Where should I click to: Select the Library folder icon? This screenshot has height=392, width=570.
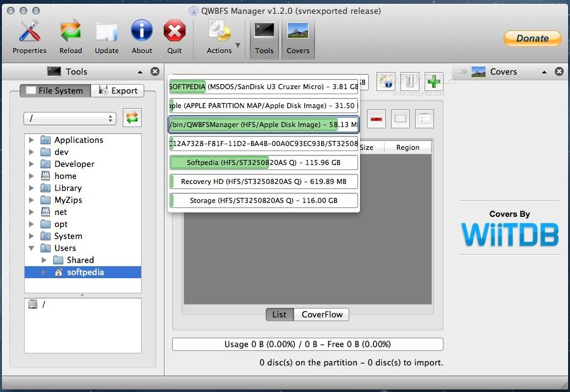[x=46, y=188]
